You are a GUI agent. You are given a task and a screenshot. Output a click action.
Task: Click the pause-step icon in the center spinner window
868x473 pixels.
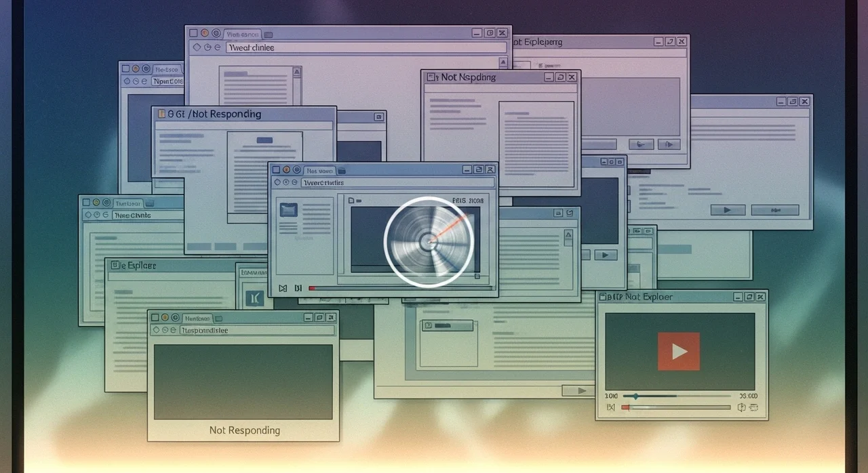[298, 289]
